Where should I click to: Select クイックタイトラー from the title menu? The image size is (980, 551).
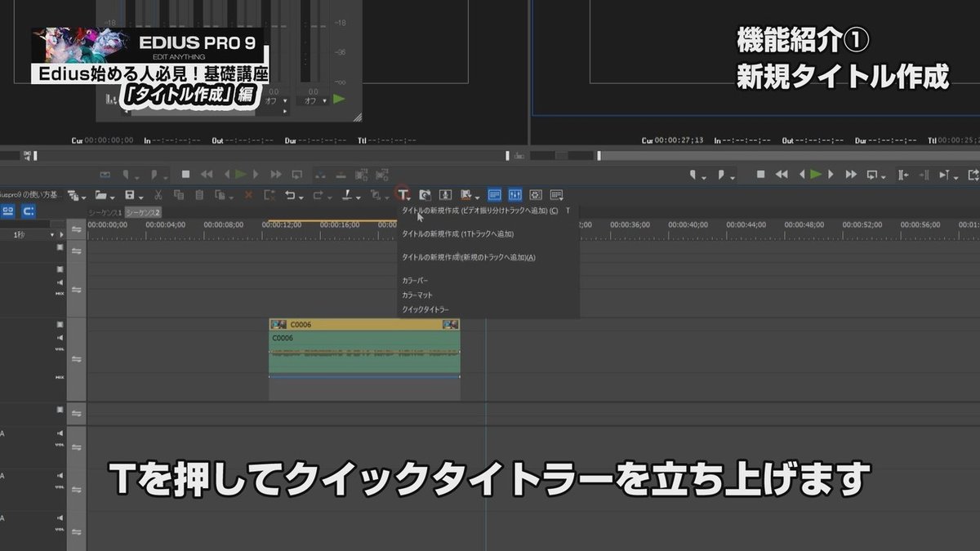coord(425,309)
